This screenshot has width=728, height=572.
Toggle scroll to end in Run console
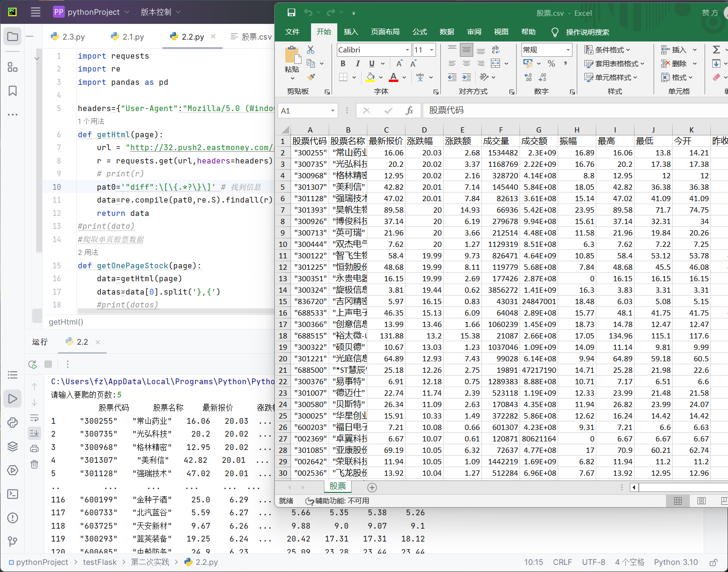(x=34, y=433)
